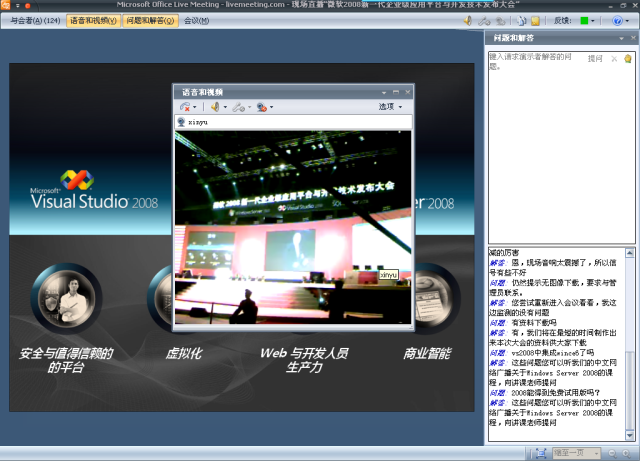Viewport: 640px width, 461px height.
Task: Toggle the 语音和视频 panel button
Action: pos(93,20)
